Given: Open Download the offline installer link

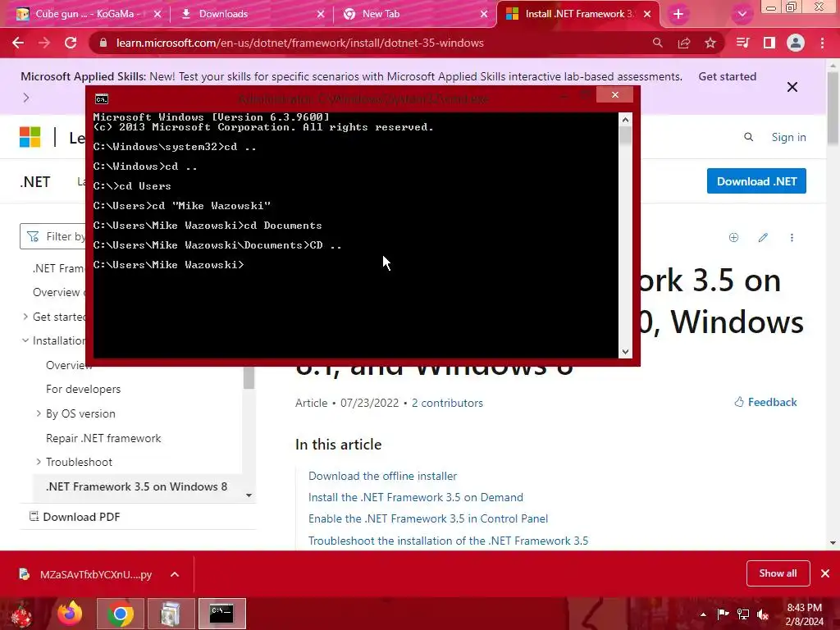Looking at the screenshot, I should (x=382, y=476).
